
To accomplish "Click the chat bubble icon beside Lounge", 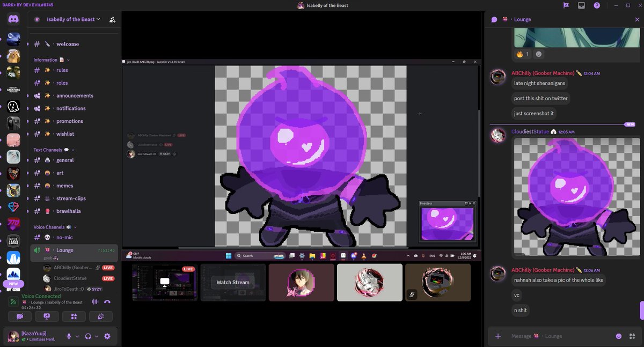I will coord(494,19).
